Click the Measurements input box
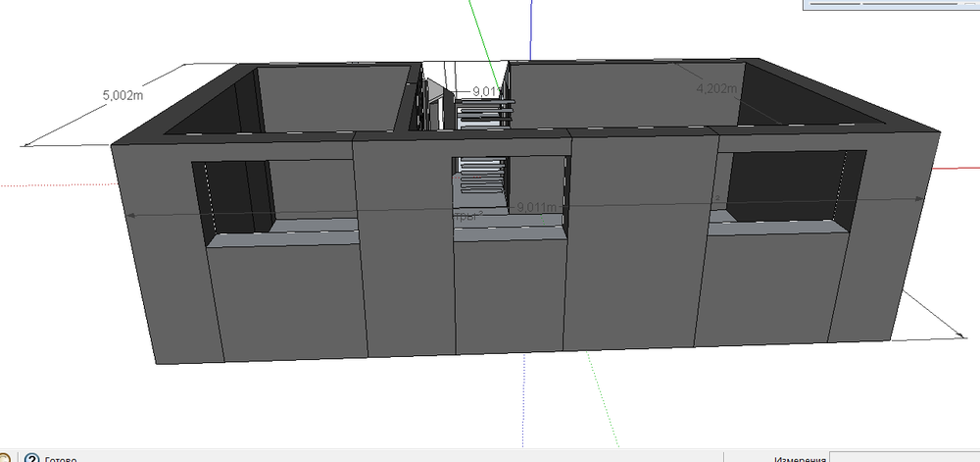 point(905,458)
